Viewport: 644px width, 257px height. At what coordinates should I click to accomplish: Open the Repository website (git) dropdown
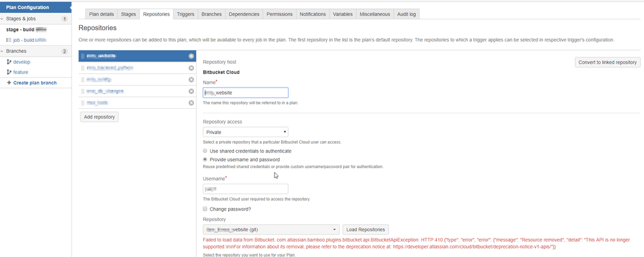coord(271,229)
